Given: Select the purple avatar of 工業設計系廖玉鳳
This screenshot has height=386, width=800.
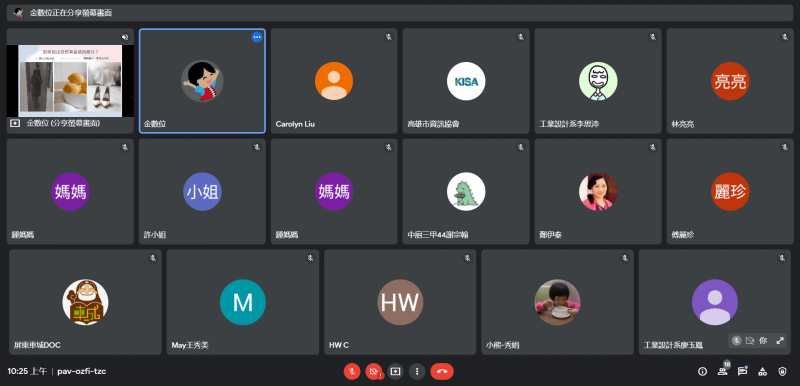Looking at the screenshot, I should pos(714,302).
